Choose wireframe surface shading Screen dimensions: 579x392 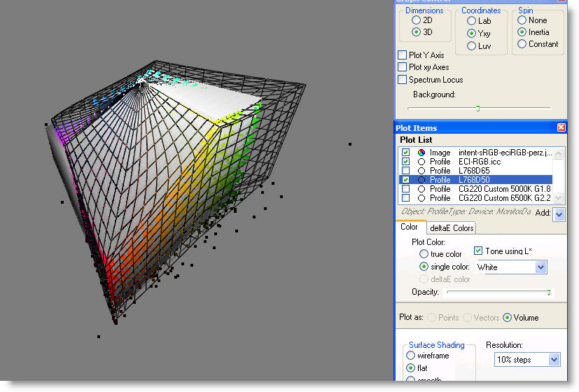pyautogui.click(x=412, y=356)
